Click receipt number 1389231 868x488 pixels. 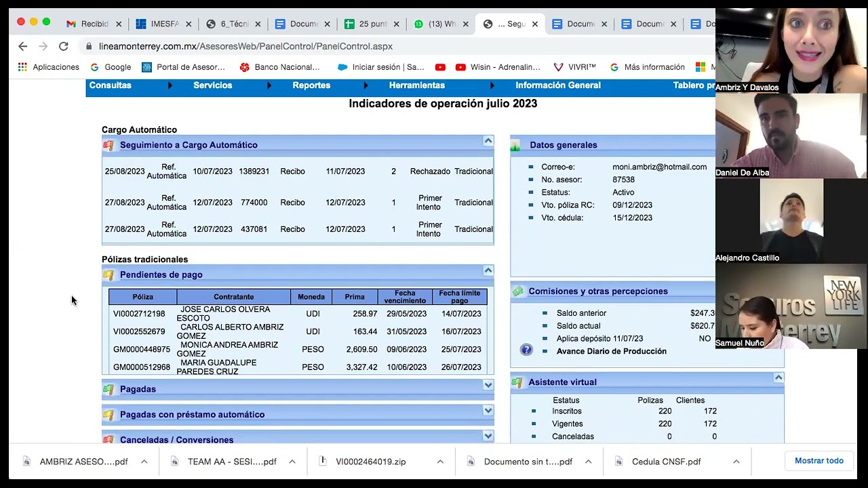tap(254, 171)
